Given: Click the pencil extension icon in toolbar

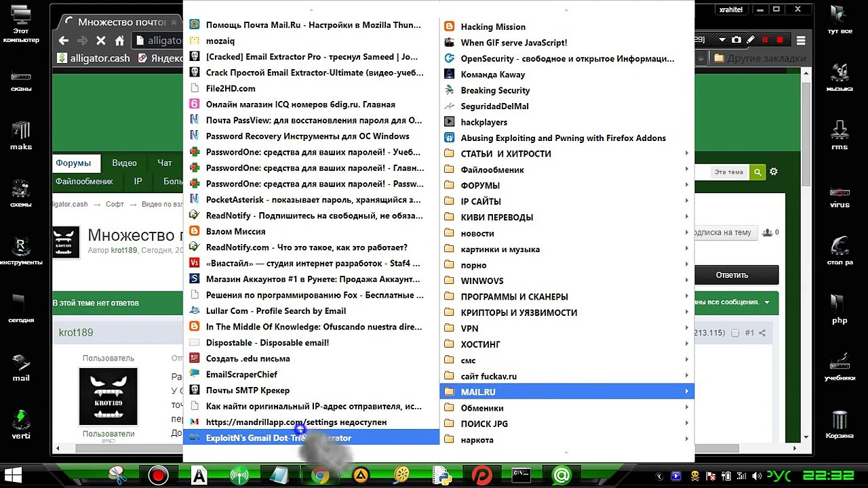Looking at the screenshot, I should (751, 40).
